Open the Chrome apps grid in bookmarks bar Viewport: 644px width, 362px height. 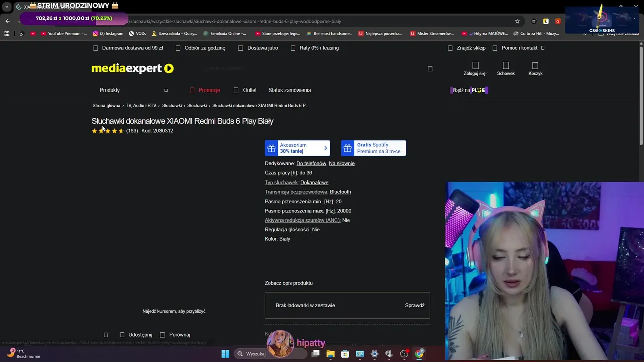7,34
